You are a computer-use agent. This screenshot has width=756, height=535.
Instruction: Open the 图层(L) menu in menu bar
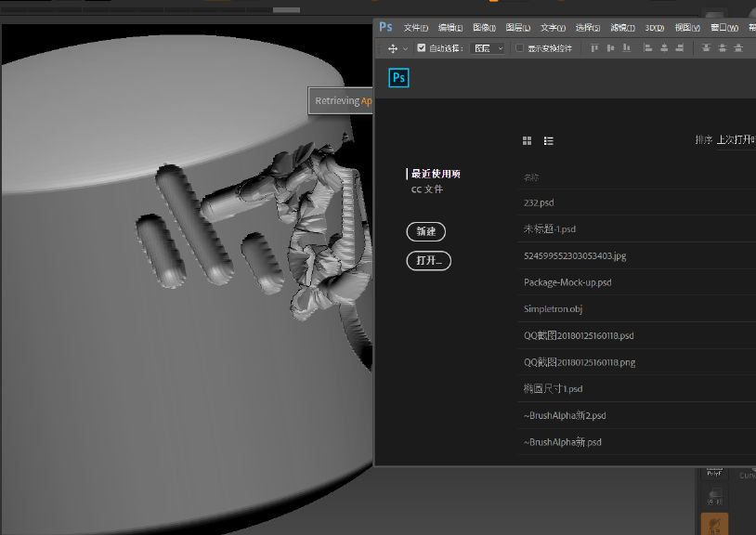click(x=518, y=28)
